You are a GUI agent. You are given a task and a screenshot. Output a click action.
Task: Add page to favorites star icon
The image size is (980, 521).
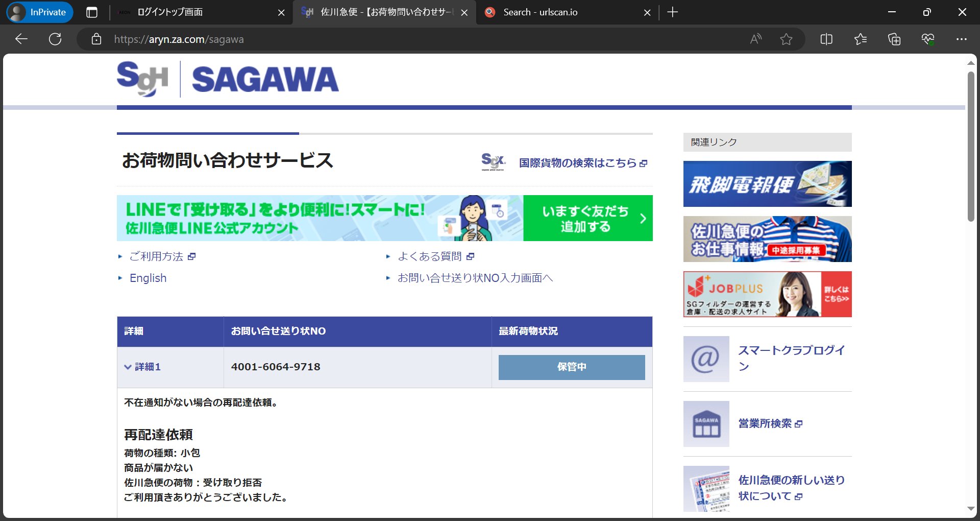(x=786, y=39)
